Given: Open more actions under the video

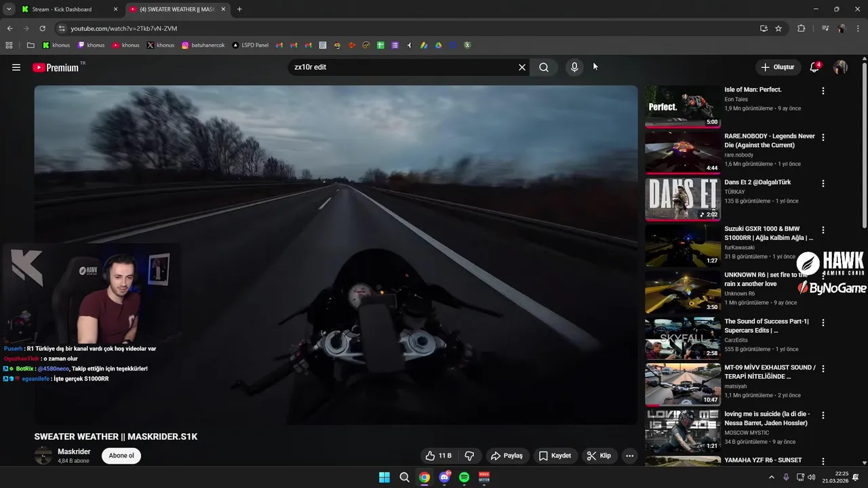Looking at the screenshot, I should (x=629, y=455).
